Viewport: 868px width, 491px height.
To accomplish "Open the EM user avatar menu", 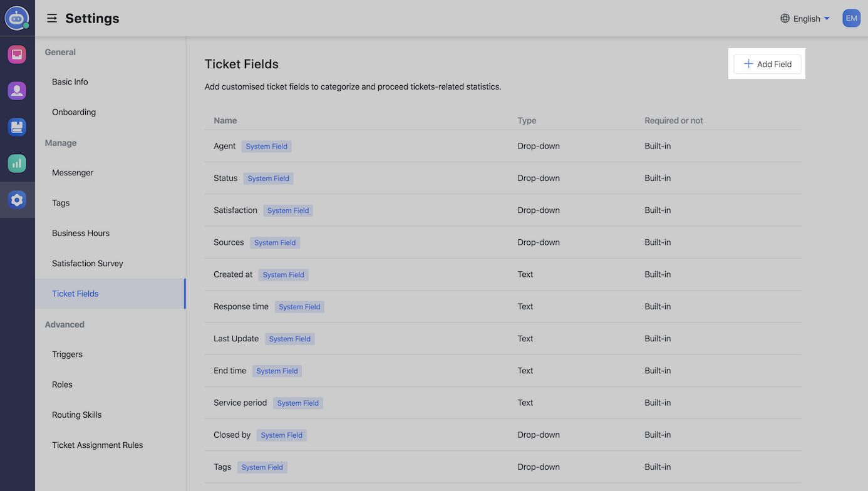I will pos(851,18).
